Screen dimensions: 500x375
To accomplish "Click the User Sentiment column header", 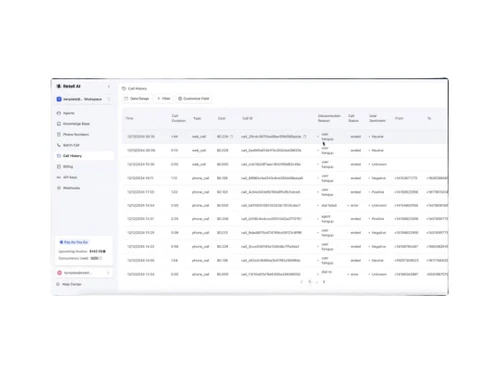I will tap(377, 118).
